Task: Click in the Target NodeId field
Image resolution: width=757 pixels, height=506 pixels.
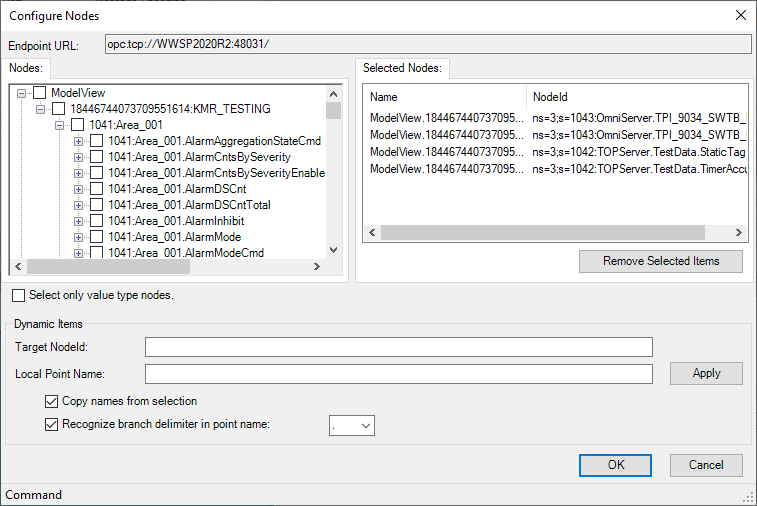Action: click(398, 347)
